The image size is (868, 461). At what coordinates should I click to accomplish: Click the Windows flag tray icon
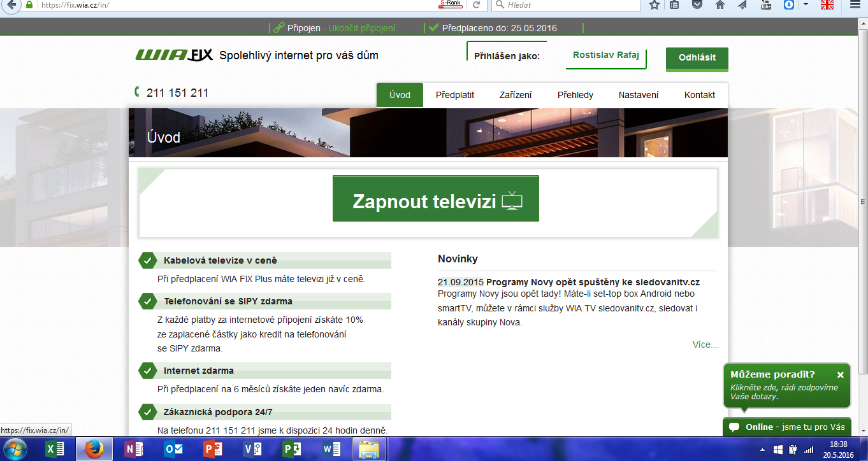pos(778,450)
